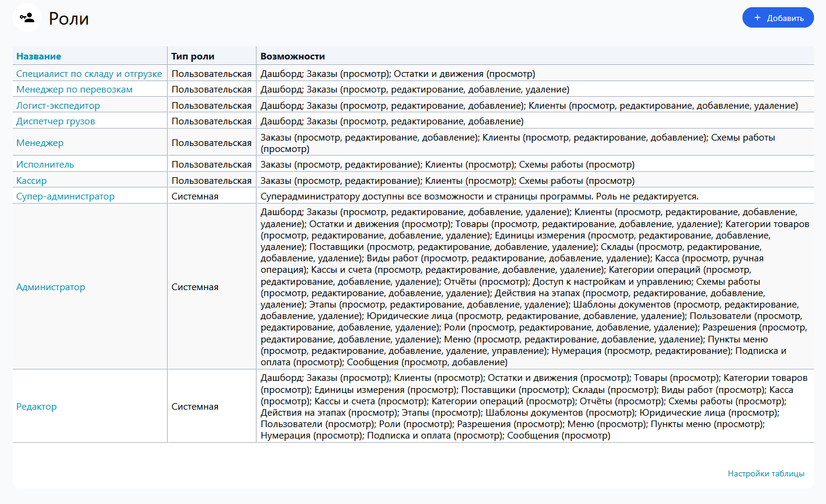The image size is (826, 504).
Task: Open the Исполнитель role
Action: tap(45, 165)
